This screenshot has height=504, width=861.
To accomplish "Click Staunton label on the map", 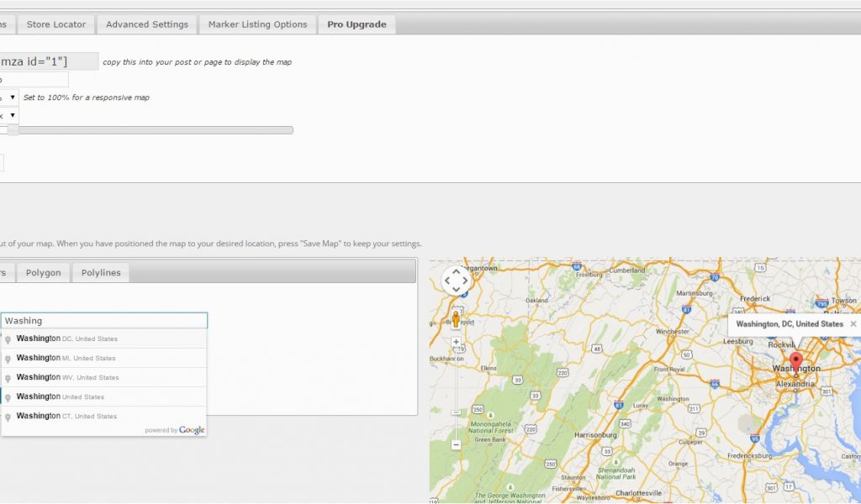I will point(573,478).
